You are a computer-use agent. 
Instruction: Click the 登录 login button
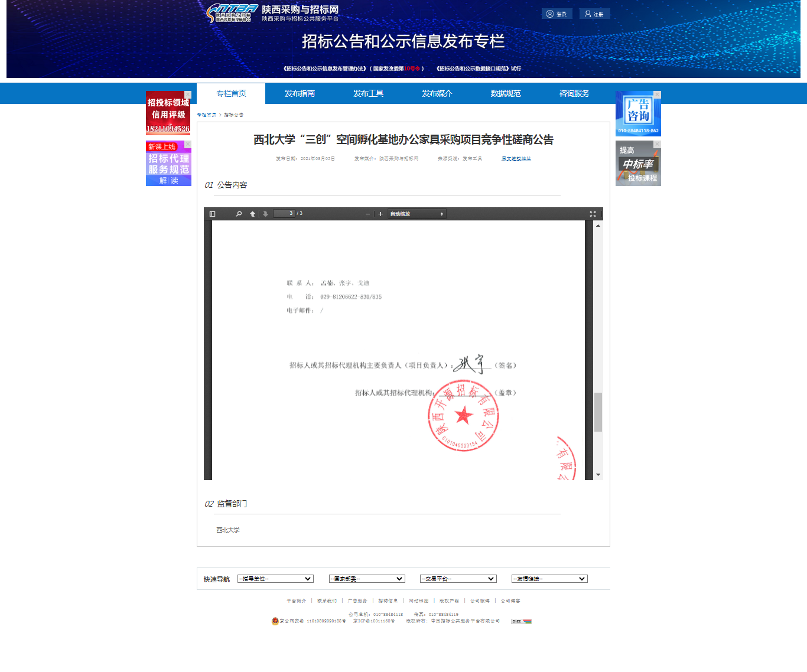(557, 14)
